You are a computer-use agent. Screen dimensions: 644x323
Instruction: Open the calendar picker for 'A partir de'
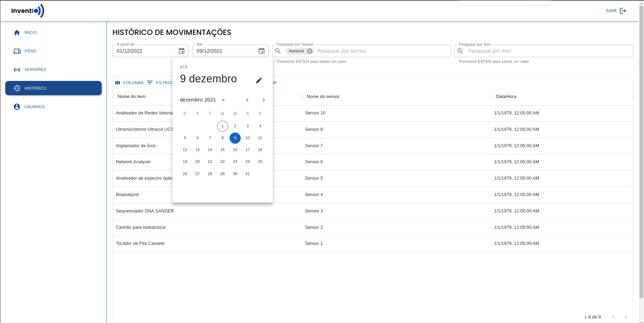coord(181,51)
